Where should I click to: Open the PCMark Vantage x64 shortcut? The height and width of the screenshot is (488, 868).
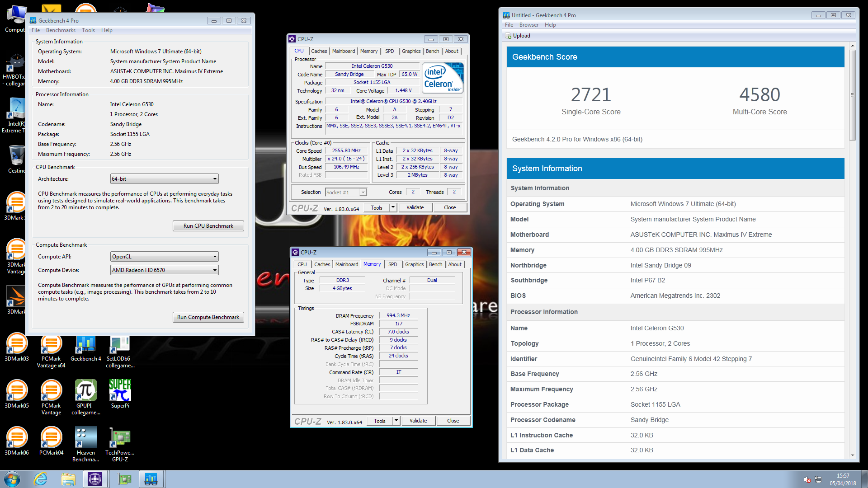51,352
